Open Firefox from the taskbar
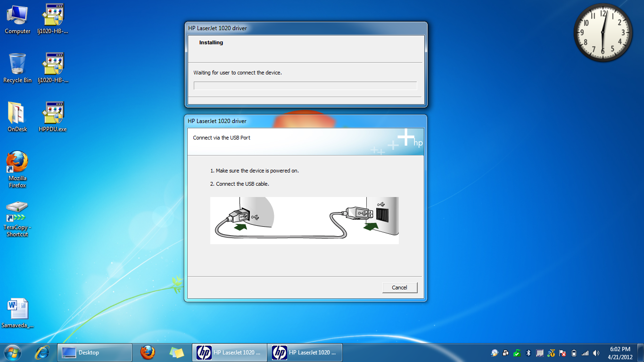The height and width of the screenshot is (362, 644). (148, 352)
